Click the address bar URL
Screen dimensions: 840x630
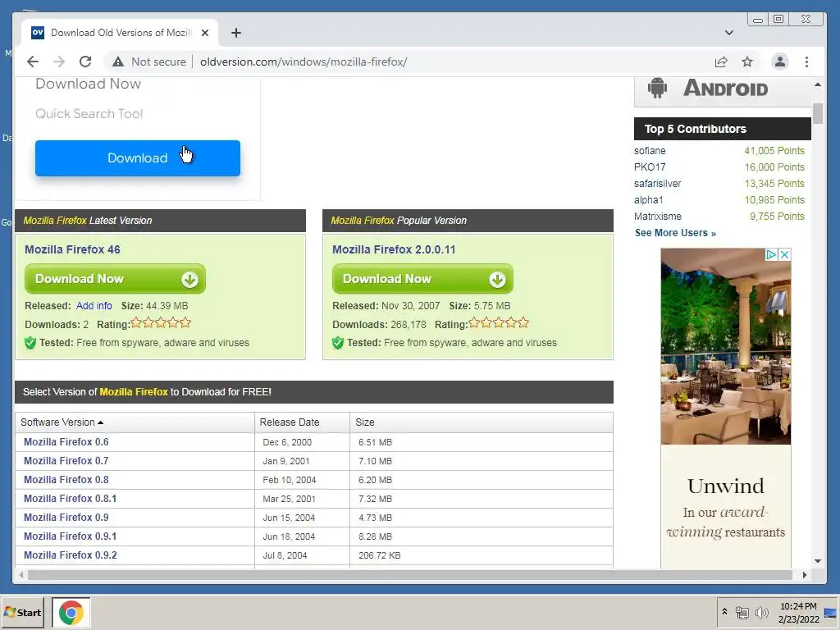tap(304, 62)
